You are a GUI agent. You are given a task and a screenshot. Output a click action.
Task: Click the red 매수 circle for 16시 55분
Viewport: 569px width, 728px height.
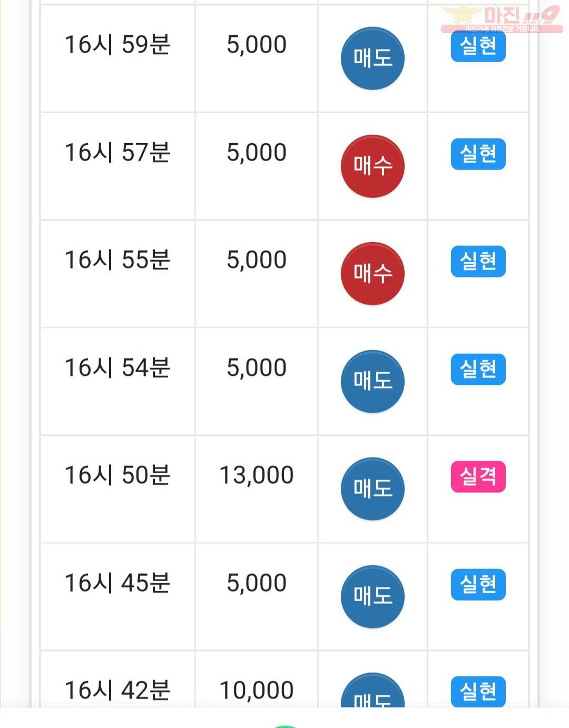[x=372, y=274]
